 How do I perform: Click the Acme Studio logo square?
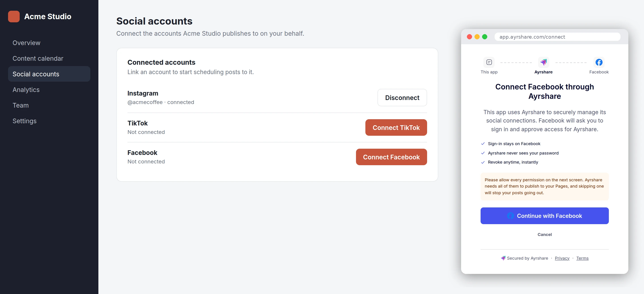[14, 17]
